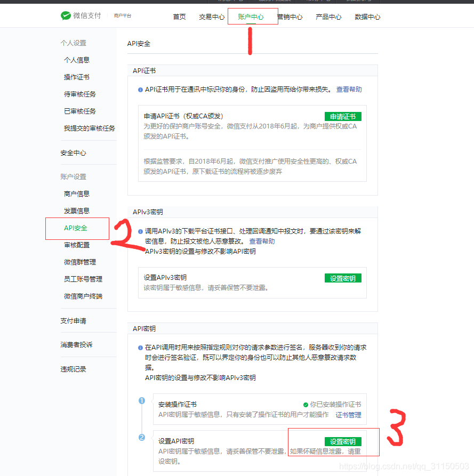Go to 支付申请 in the sidebar
The image size is (474, 476).
tap(73, 320)
